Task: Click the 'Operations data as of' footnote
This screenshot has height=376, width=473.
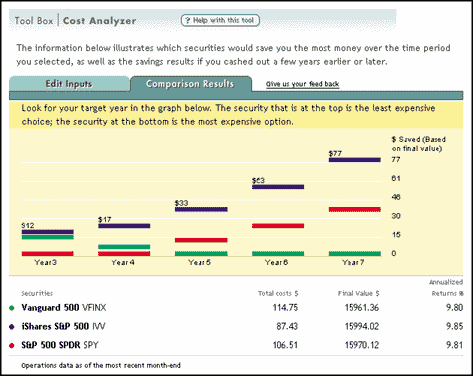Action: (x=101, y=365)
